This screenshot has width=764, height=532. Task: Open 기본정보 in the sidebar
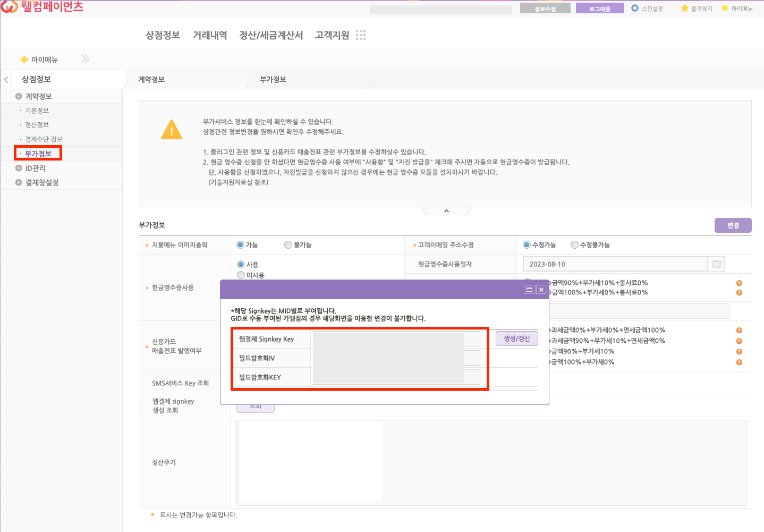37,111
